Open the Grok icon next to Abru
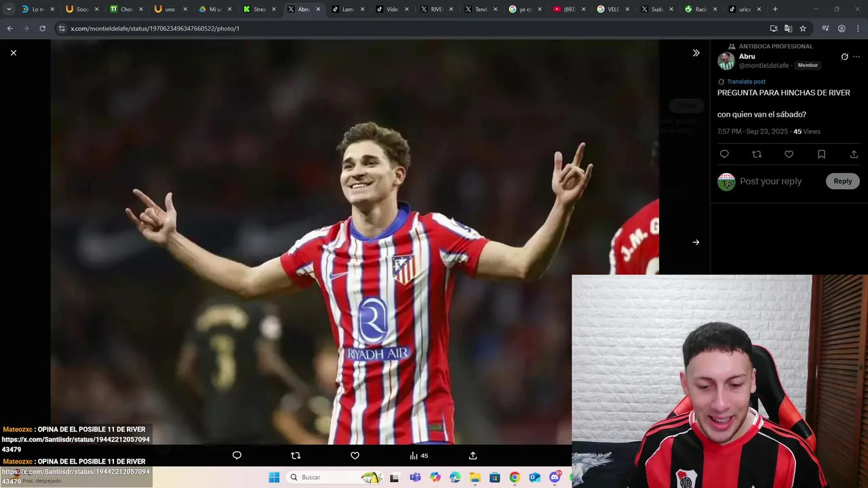Screen dimensions: 868x488 tap(844, 57)
